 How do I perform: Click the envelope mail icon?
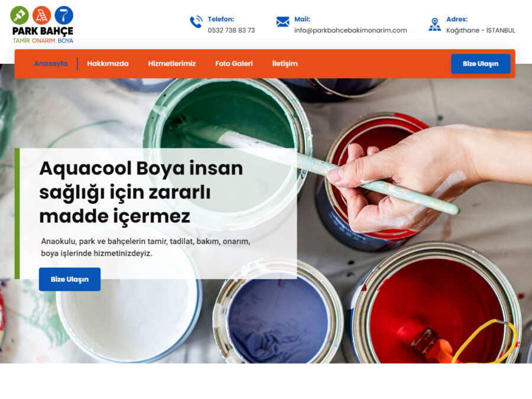(x=283, y=22)
